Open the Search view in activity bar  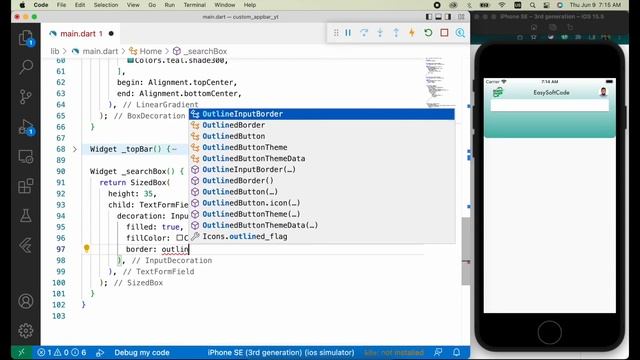click(x=26, y=67)
